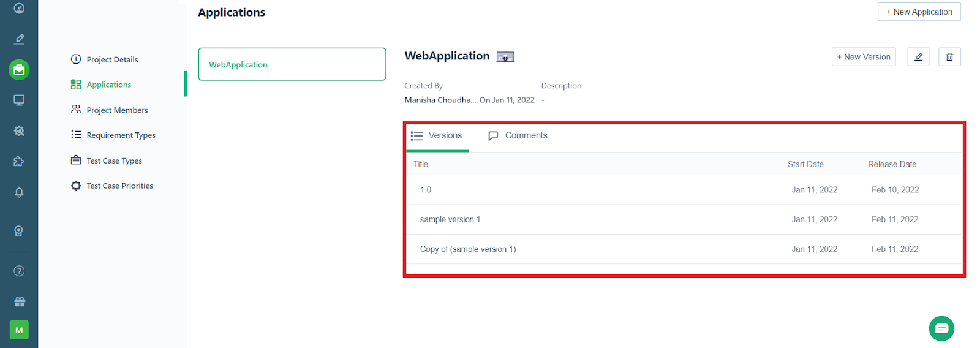Open version 1.0 row
Image resolution: width=980 pixels, height=348 pixels.
(684, 190)
